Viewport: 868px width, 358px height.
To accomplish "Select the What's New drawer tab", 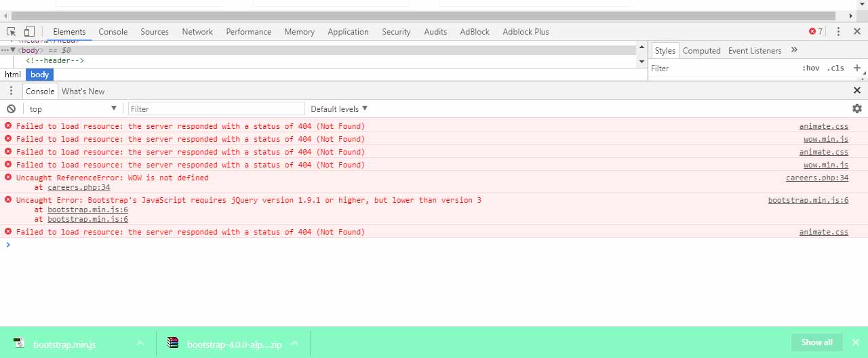I will (83, 91).
